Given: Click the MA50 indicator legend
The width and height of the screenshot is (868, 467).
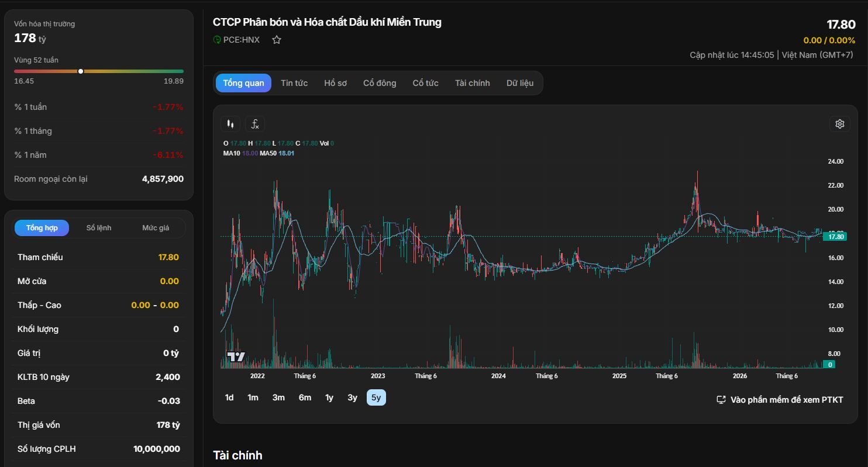Looking at the screenshot, I should tap(277, 153).
